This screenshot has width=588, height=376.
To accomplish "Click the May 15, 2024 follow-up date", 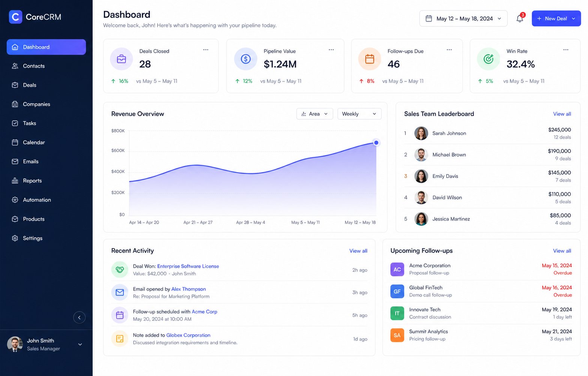I will [x=557, y=265].
